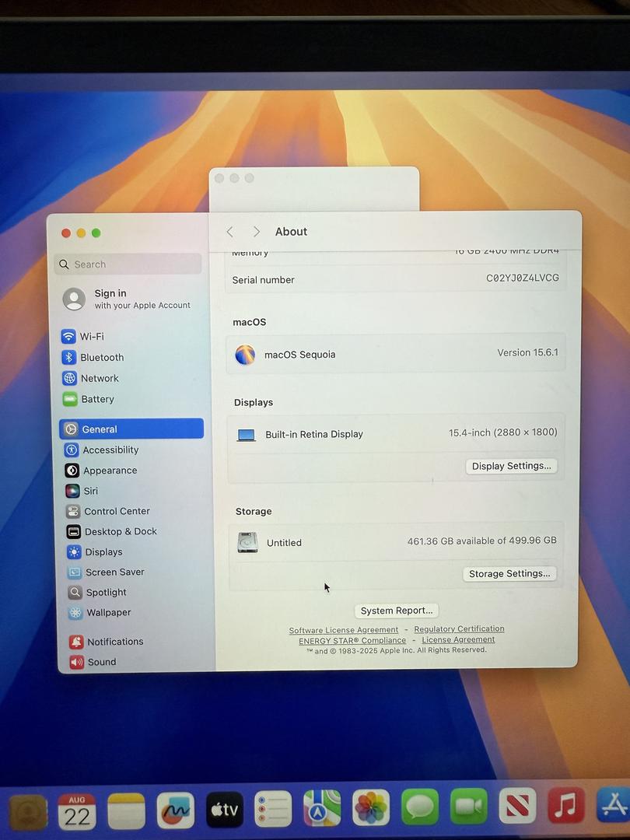Click the About title in the header
The width and height of the screenshot is (630, 840).
[292, 232]
